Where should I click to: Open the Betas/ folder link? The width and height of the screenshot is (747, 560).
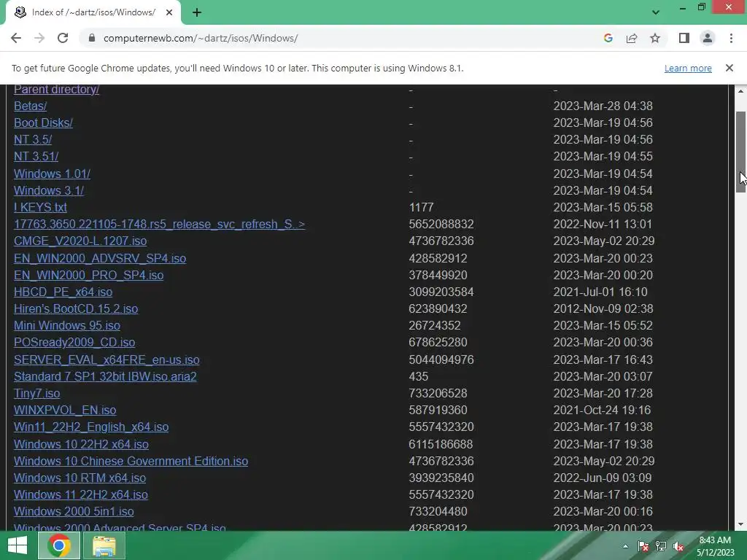pyautogui.click(x=31, y=106)
